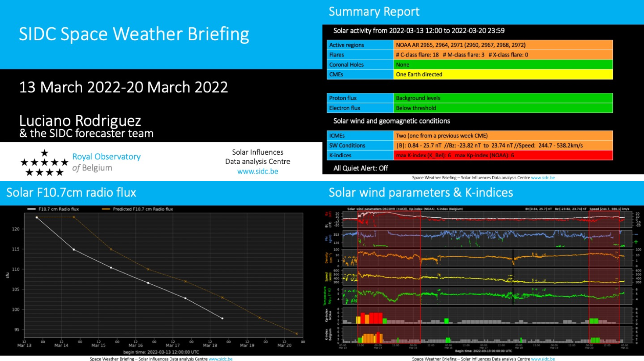Click the Flares row label
The image size is (644, 361).
(360, 55)
